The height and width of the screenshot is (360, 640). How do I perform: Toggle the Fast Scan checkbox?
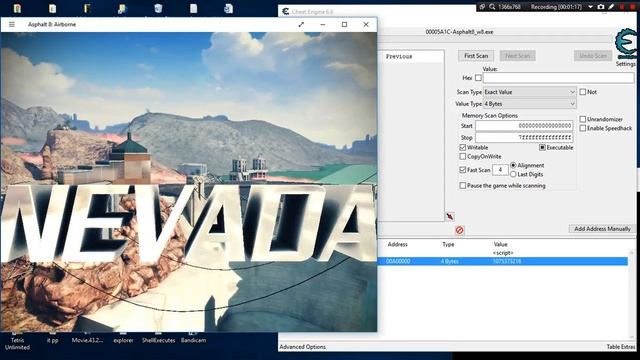(462, 170)
